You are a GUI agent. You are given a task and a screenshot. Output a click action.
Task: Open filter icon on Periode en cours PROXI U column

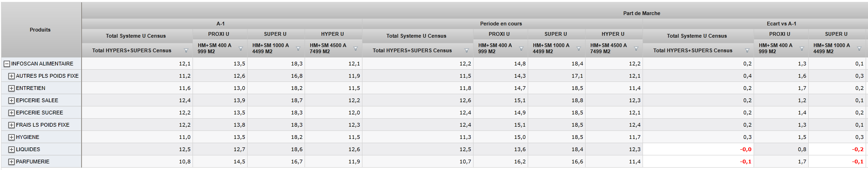coord(521,49)
